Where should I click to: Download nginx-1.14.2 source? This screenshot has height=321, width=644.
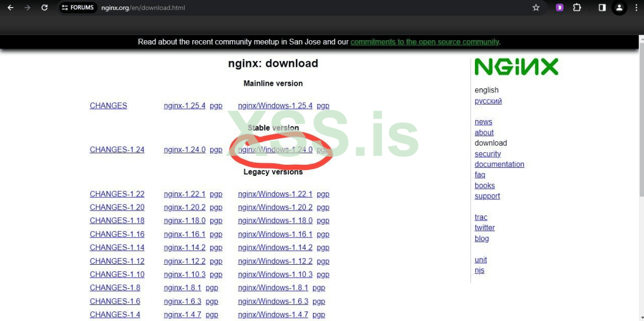pos(185,248)
